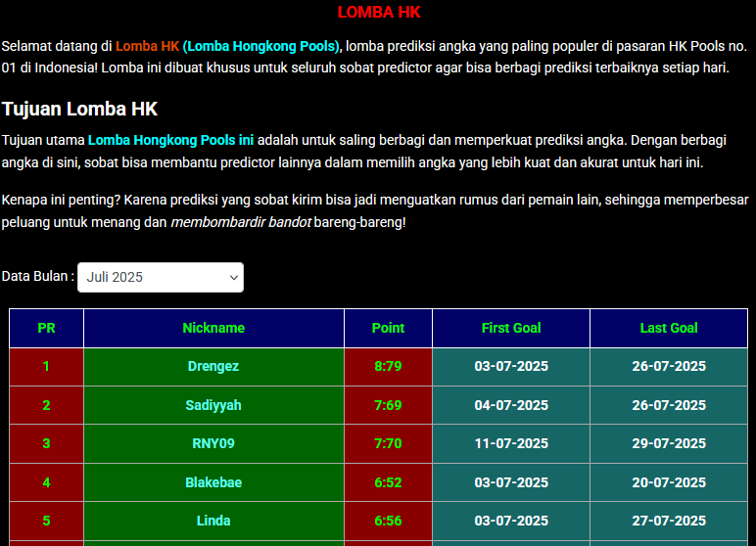Screen dimensions: 756x546
Task: Click the italic membombardir bandot text
Action: (241, 223)
